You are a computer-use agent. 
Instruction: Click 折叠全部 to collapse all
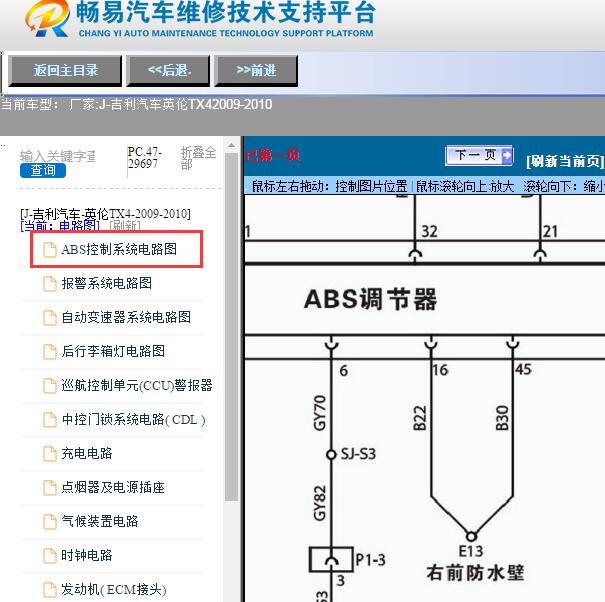point(198,158)
